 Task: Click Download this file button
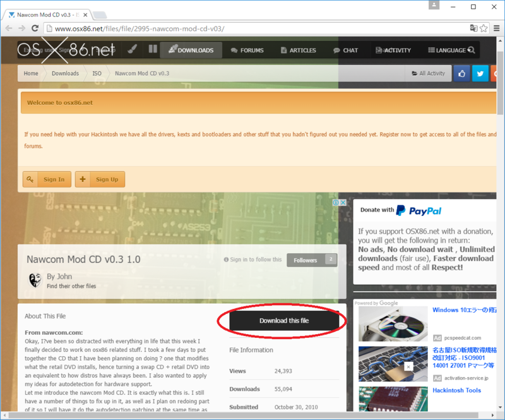pyautogui.click(x=284, y=320)
